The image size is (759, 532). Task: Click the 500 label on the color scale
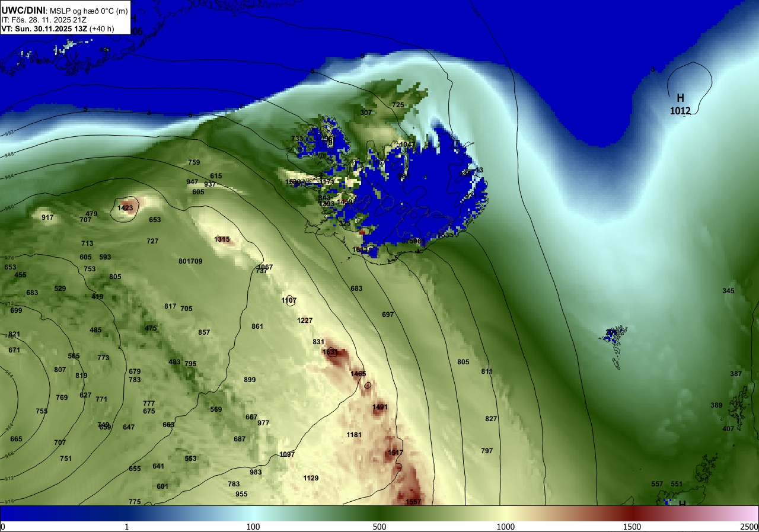[x=379, y=527]
